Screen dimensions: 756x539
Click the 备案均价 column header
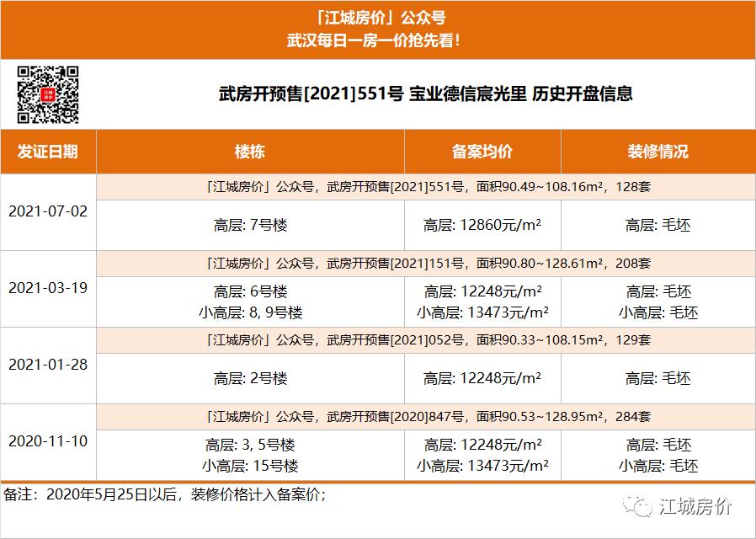click(482, 152)
